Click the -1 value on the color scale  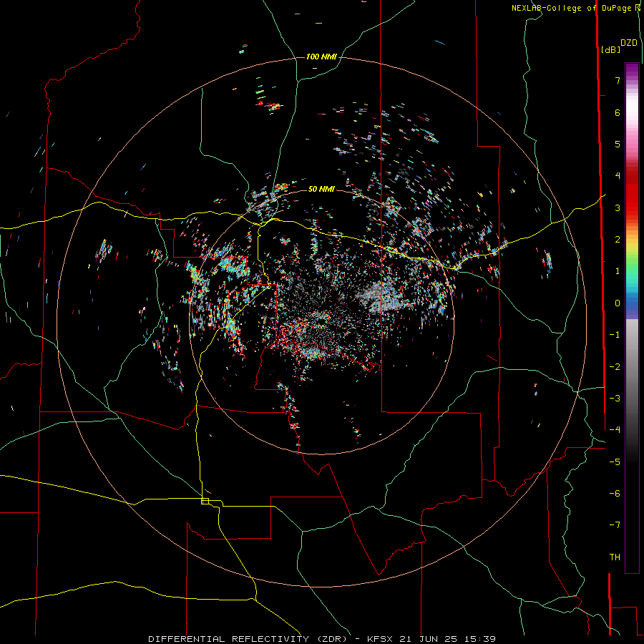pos(615,335)
